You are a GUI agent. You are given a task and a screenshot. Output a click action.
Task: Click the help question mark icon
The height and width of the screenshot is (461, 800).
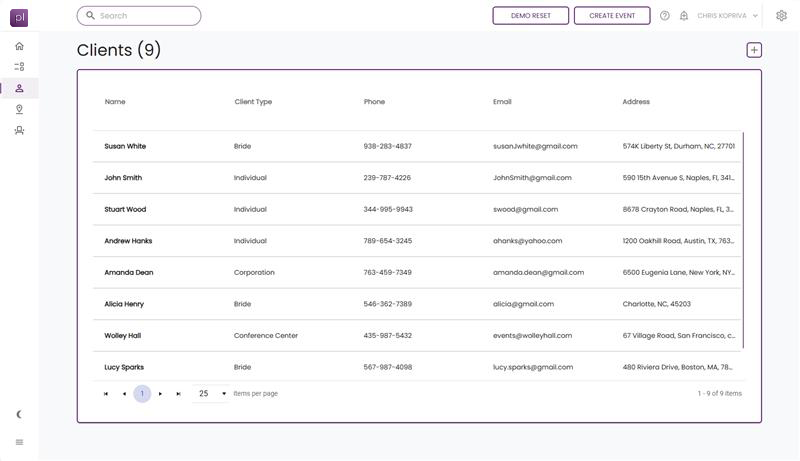coord(664,16)
